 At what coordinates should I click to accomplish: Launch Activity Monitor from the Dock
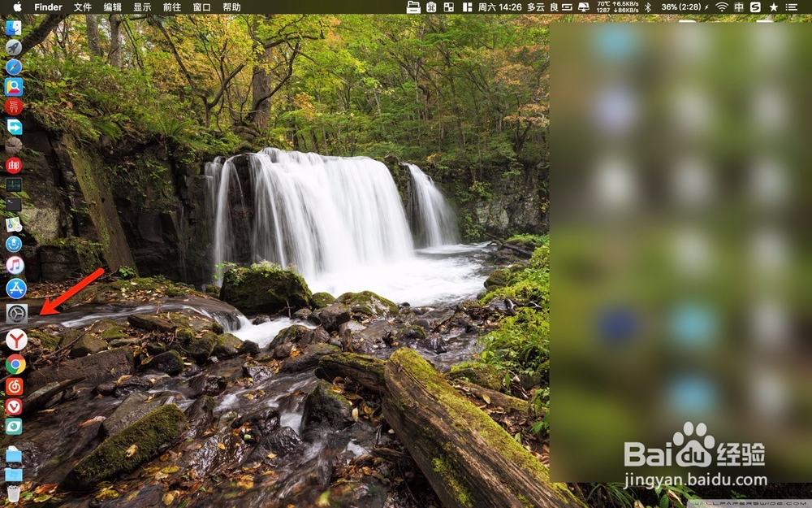(x=14, y=185)
